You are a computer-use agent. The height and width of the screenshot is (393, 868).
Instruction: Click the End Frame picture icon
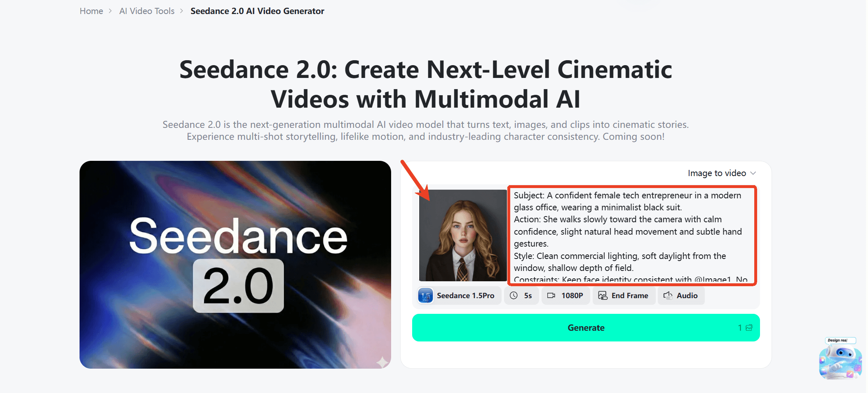tap(603, 296)
